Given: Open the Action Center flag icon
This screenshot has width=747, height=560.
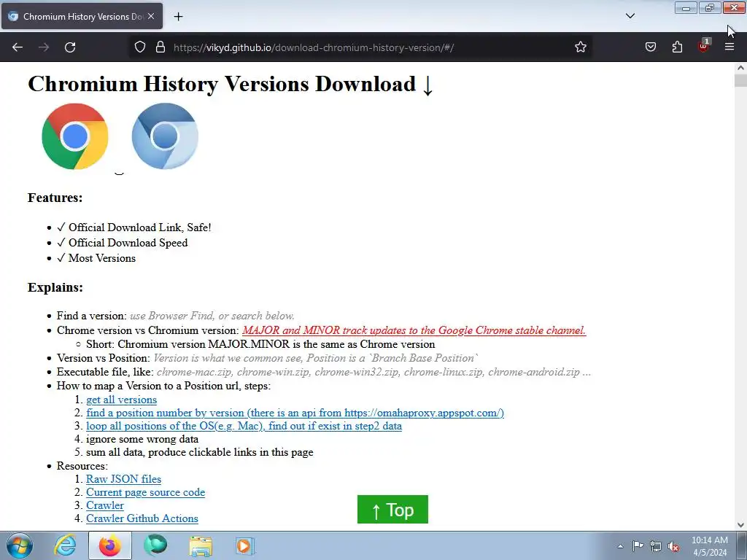Looking at the screenshot, I should click(x=638, y=545).
